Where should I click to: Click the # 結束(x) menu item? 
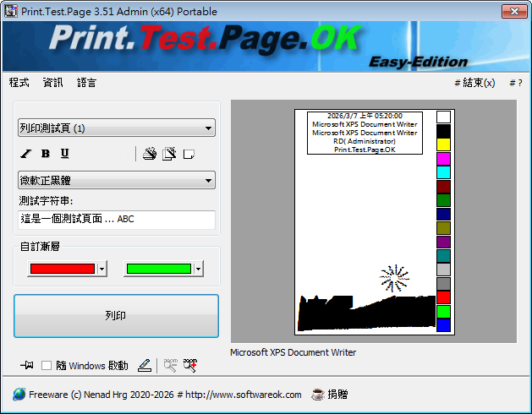[x=474, y=83]
